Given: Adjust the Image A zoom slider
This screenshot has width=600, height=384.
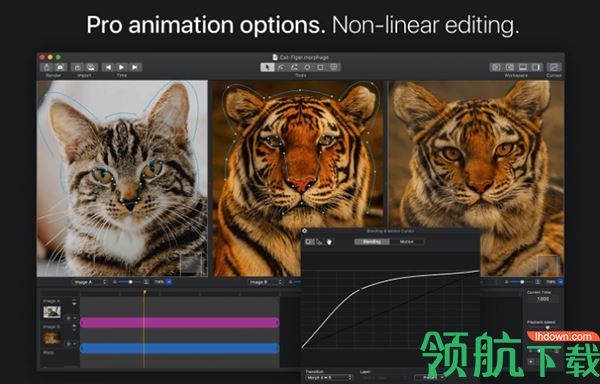Looking at the screenshot, I should [130, 282].
